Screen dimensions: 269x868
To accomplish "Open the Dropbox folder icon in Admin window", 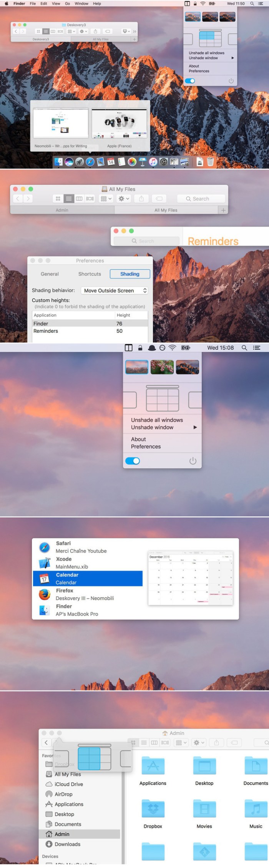I will (153, 809).
